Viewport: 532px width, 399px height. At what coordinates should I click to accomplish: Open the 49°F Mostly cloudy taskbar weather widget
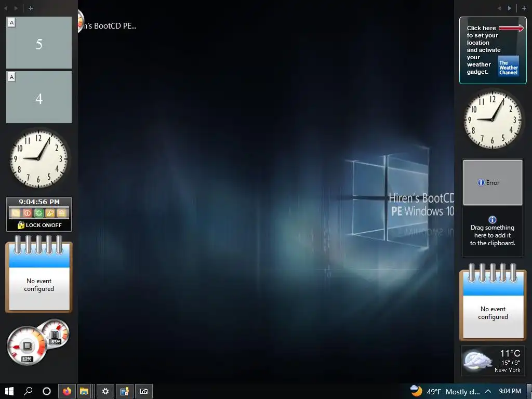[x=445, y=392]
